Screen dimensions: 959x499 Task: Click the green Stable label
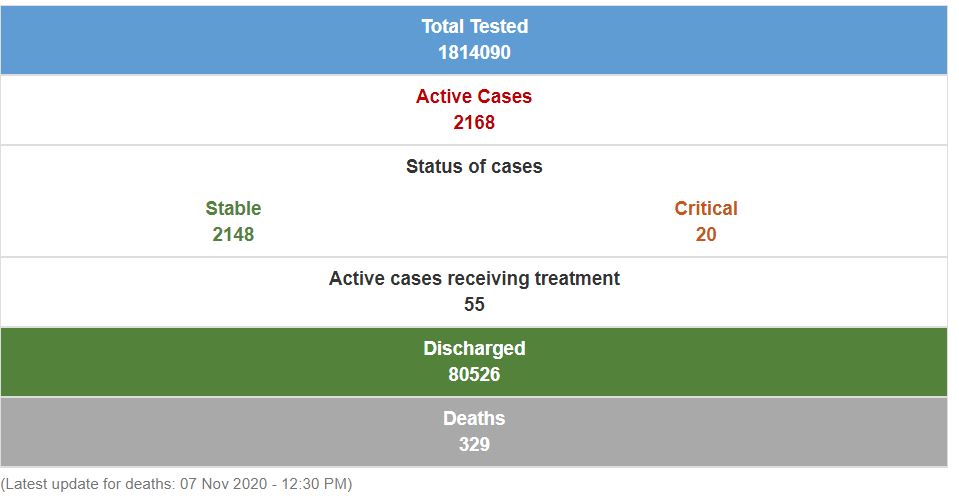pyautogui.click(x=233, y=209)
